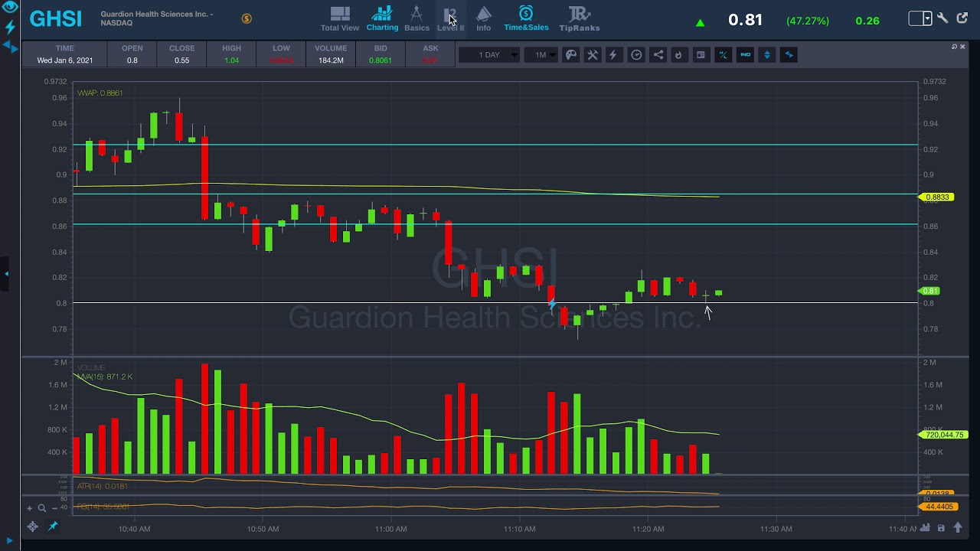Click the pop-out external window icon
The width and height of the screenshot is (980, 551).
coord(962,18)
